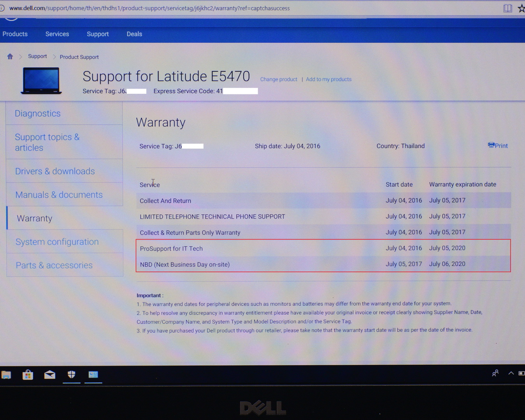The image size is (525, 420).
Task: Click the Collect And Return row
Action: (x=323, y=200)
